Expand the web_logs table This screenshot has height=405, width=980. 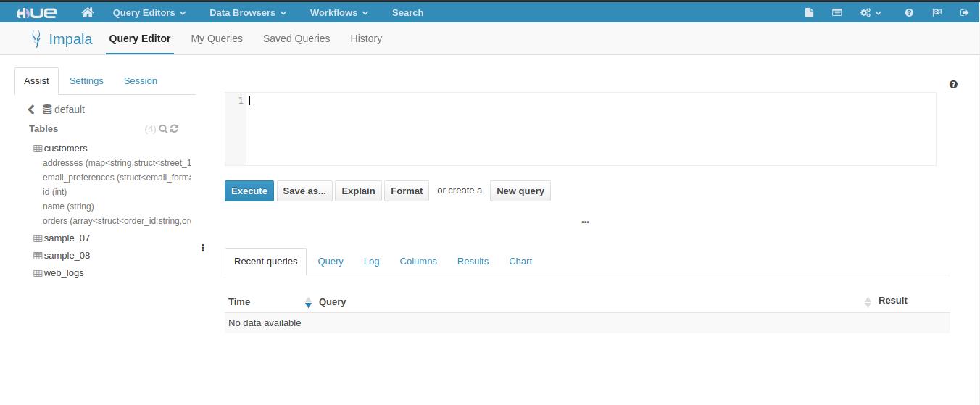point(64,273)
